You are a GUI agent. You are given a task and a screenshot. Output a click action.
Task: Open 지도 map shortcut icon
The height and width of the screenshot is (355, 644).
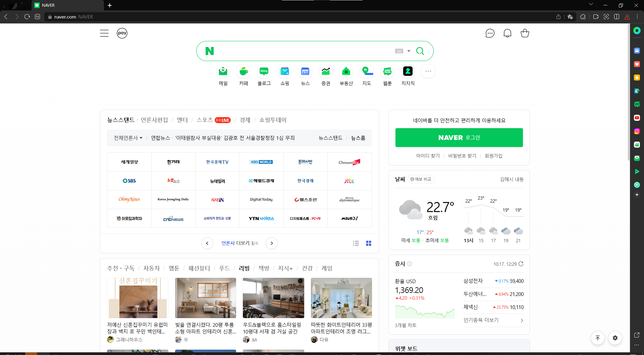[367, 71]
